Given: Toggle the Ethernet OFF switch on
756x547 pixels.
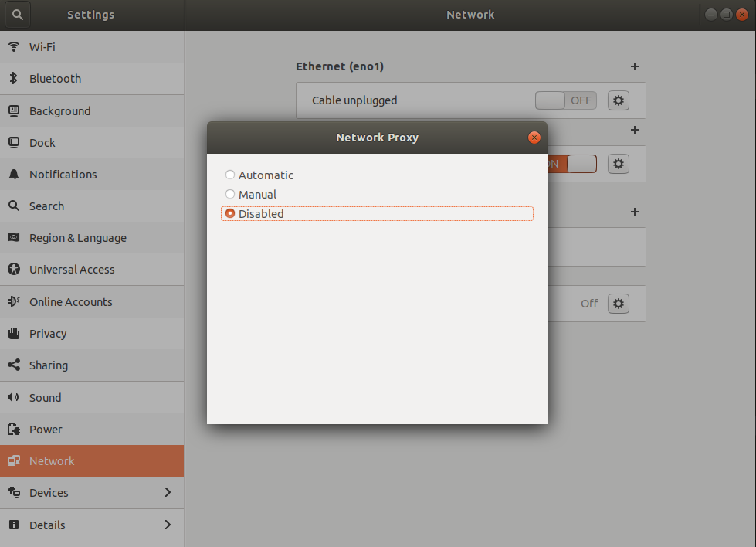Looking at the screenshot, I should (565, 100).
